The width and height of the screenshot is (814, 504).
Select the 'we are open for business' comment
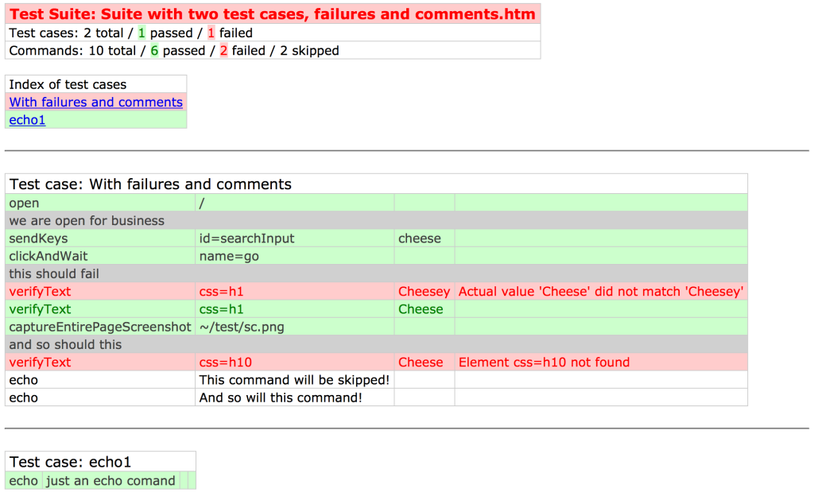pos(376,220)
